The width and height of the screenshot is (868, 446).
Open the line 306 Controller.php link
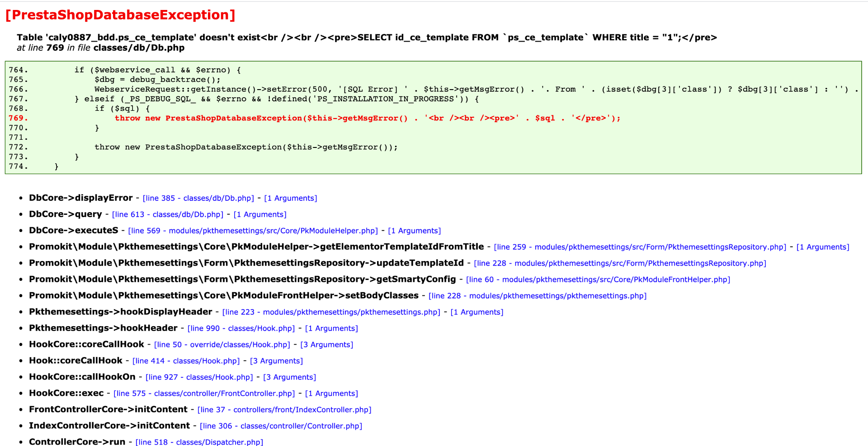coord(281,426)
